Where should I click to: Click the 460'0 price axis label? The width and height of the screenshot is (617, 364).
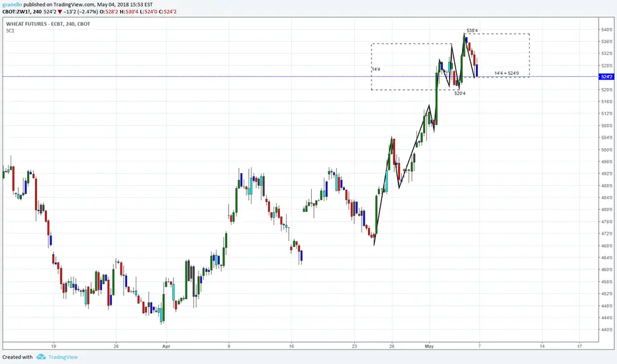pyautogui.click(x=606, y=269)
